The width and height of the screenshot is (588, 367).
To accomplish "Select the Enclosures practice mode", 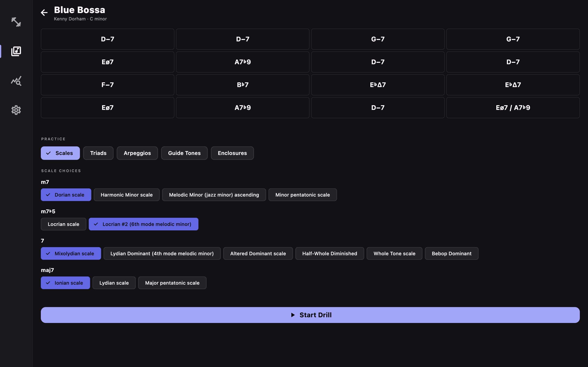I will coord(232,153).
